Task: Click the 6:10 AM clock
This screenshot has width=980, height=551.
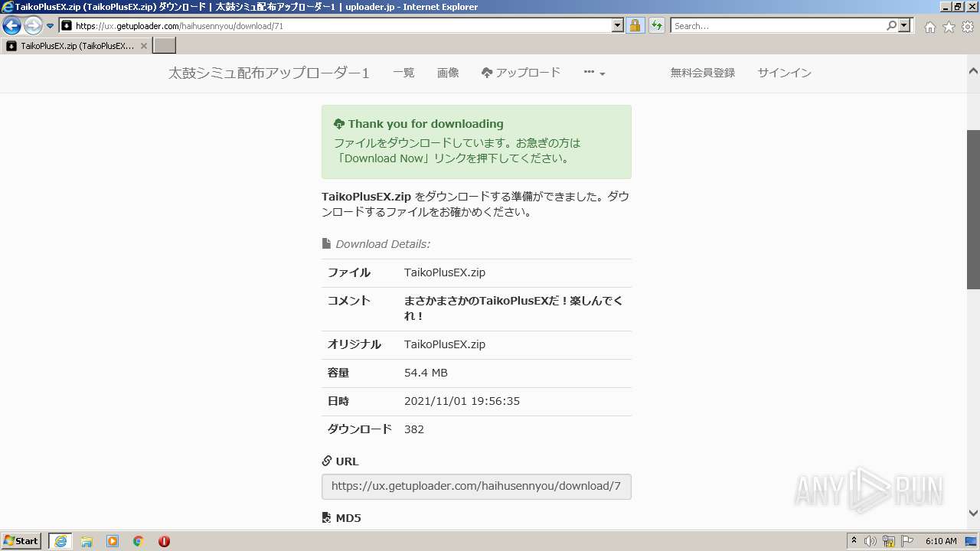Action: tap(941, 541)
